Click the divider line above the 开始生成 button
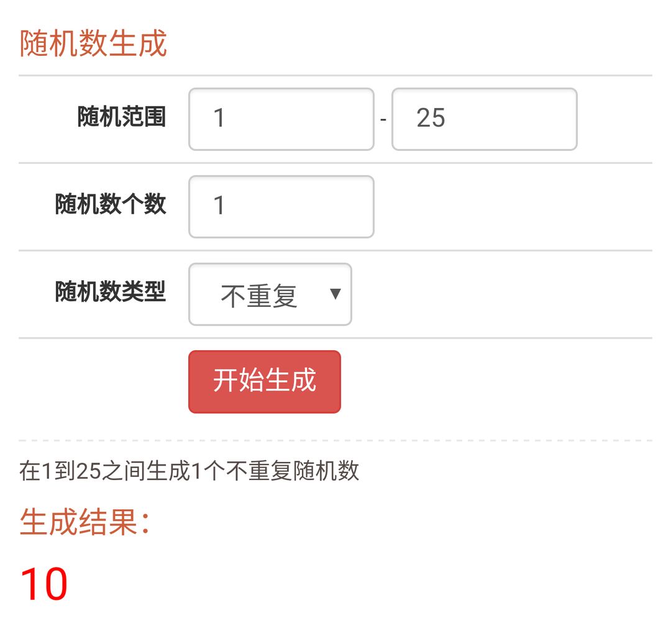Image resolution: width=671 pixels, height=644 pixels. [x=335, y=338]
